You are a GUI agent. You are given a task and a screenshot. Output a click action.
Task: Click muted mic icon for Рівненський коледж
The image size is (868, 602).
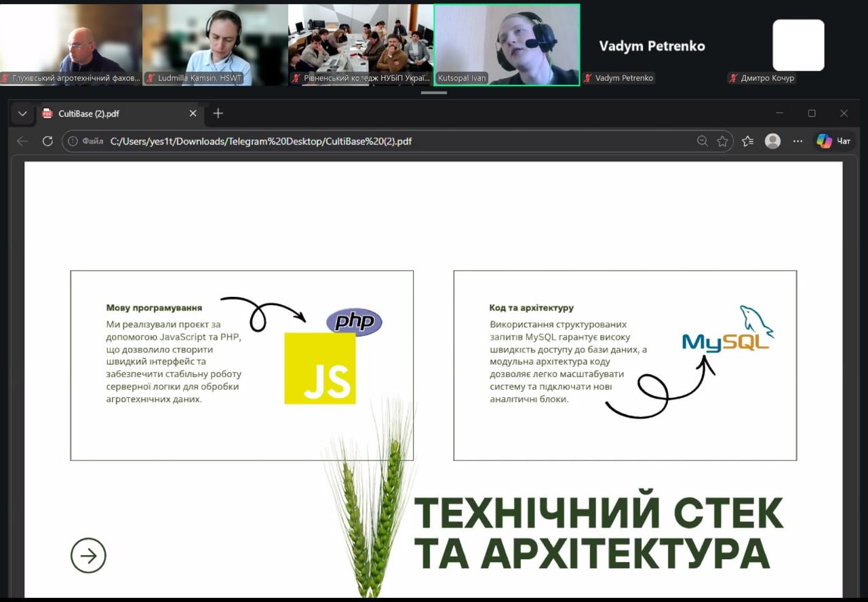pos(296,78)
